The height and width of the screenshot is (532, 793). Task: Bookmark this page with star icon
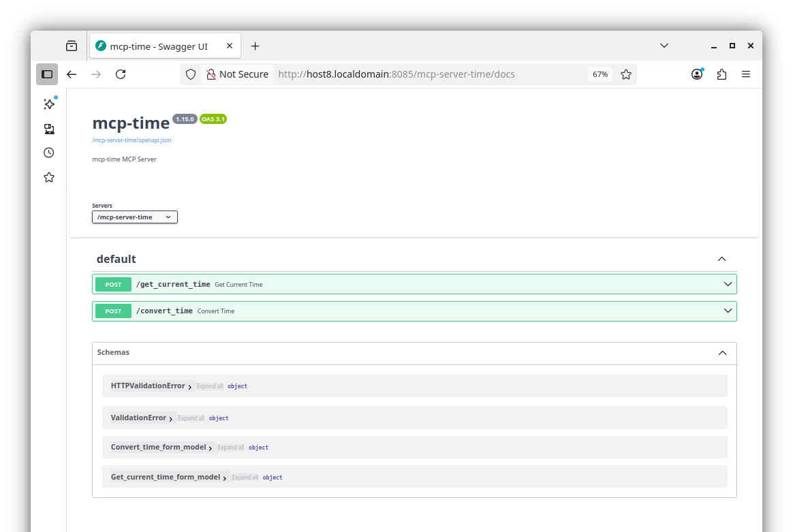[x=626, y=74]
